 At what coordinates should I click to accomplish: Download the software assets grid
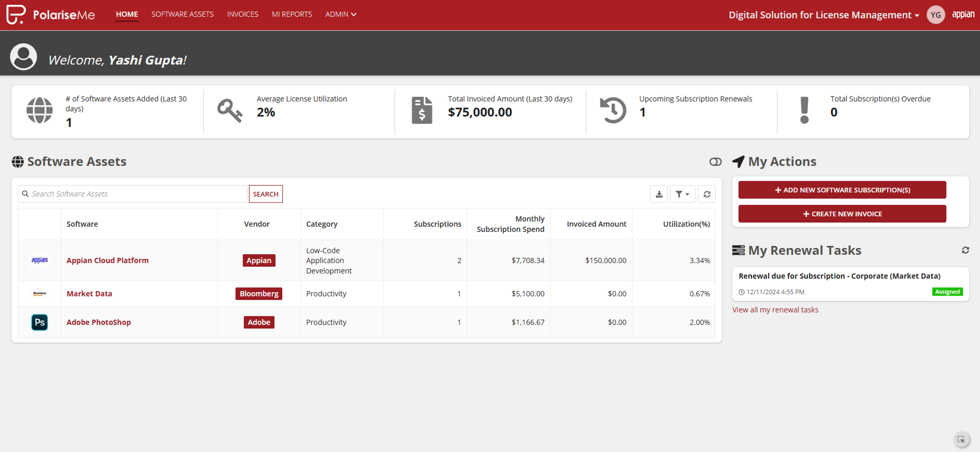tap(659, 194)
